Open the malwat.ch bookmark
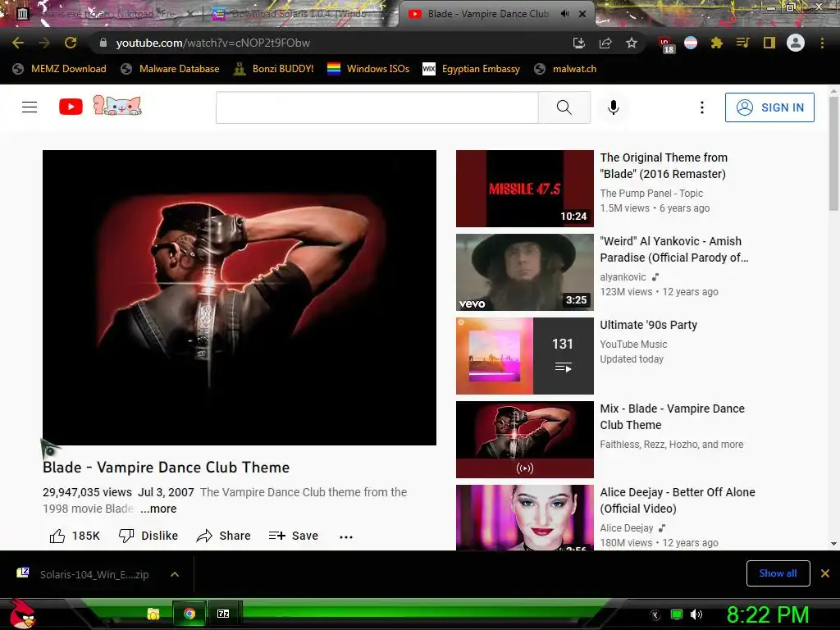This screenshot has height=630, width=840. (566, 69)
